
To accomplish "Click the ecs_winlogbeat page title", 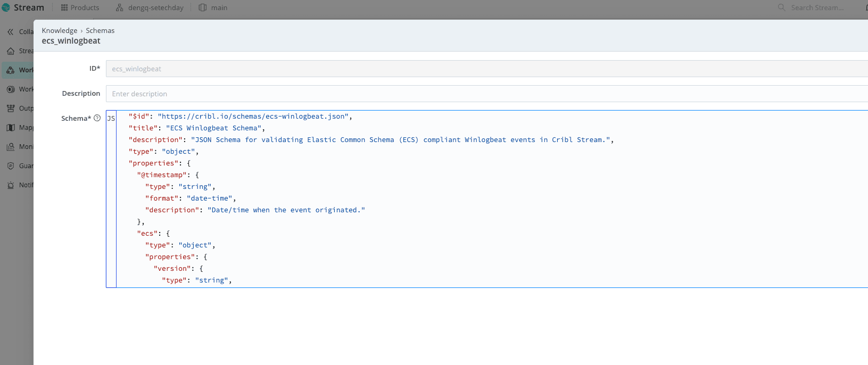I will point(71,41).
